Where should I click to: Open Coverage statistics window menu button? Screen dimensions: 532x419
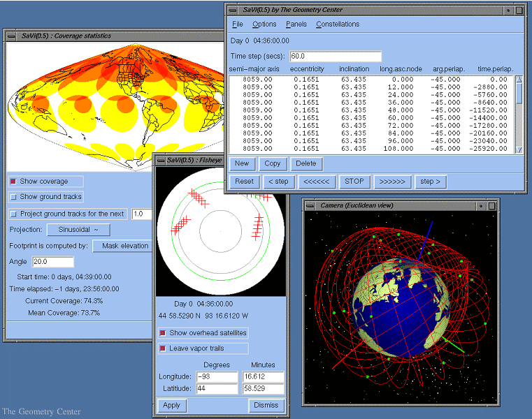click(13, 36)
